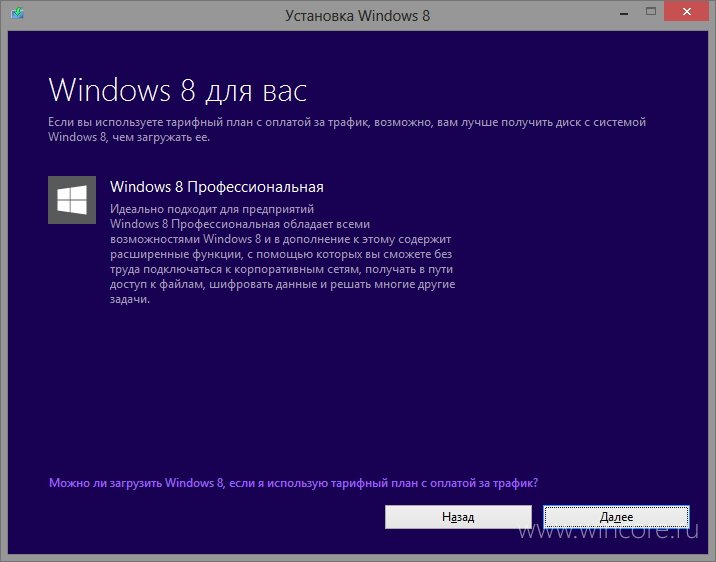Screen dimensions: 716x562
Task: Open the link about тарифный план с оплатой за трафик
Action: click(x=293, y=483)
